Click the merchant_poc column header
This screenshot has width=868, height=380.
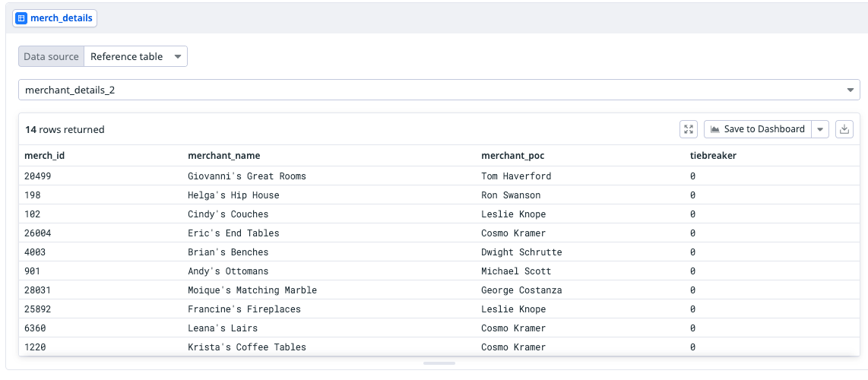click(512, 156)
